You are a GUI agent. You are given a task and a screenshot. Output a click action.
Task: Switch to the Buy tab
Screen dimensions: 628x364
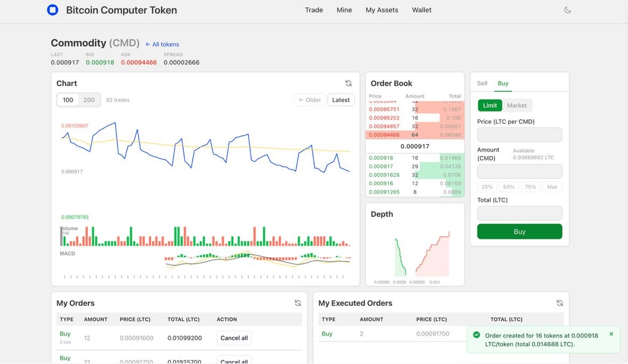pyautogui.click(x=503, y=83)
